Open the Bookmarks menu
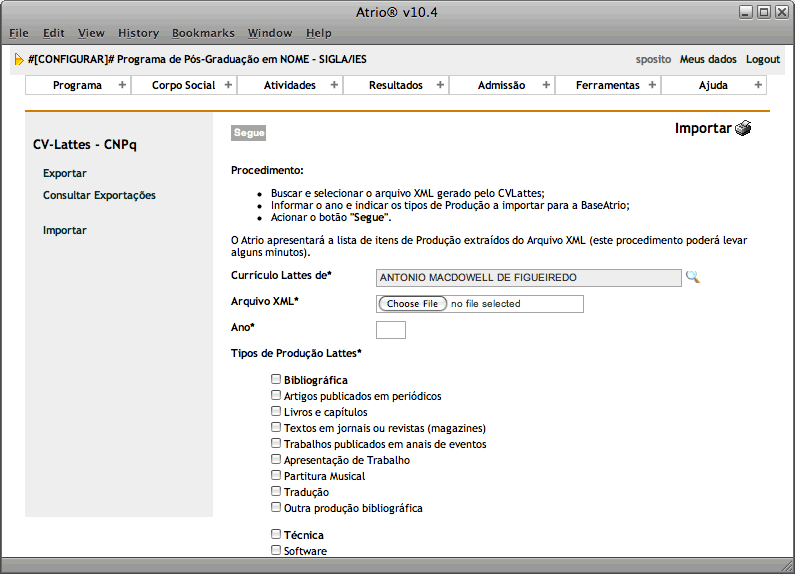Image resolution: width=795 pixels, height=574 pixels. (x=201, y=33)
